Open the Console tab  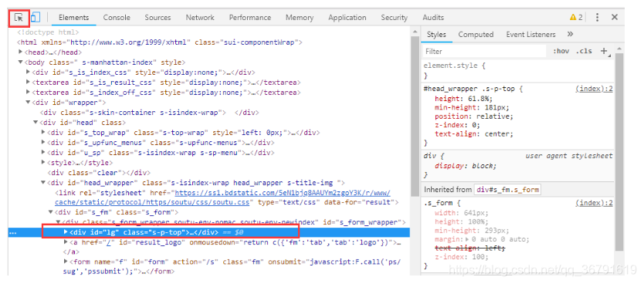click(x=117, y=17)
